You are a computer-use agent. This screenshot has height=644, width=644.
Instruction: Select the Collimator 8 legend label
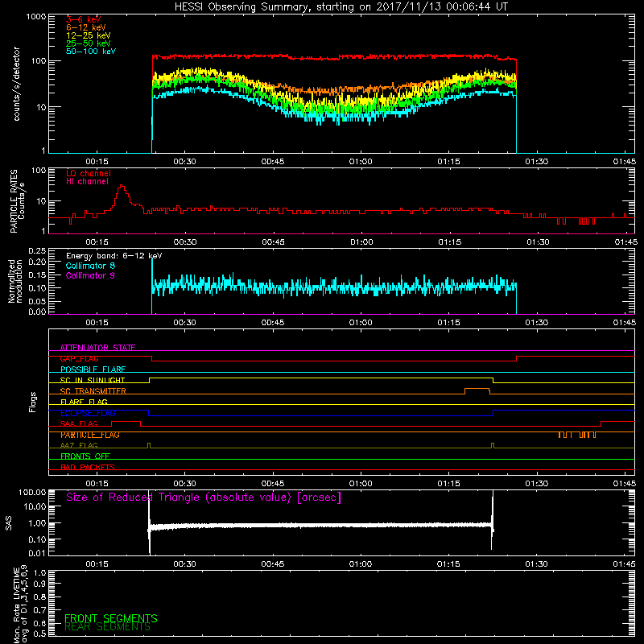tap(90, 266)
